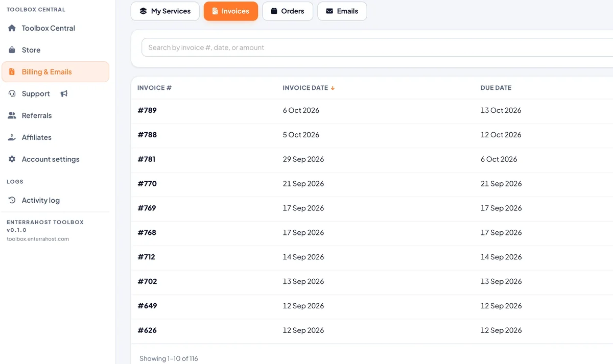Open Store from the sidebar
Image resolution: width=613 pixels, height=364 pixels.
click(55, 50)
